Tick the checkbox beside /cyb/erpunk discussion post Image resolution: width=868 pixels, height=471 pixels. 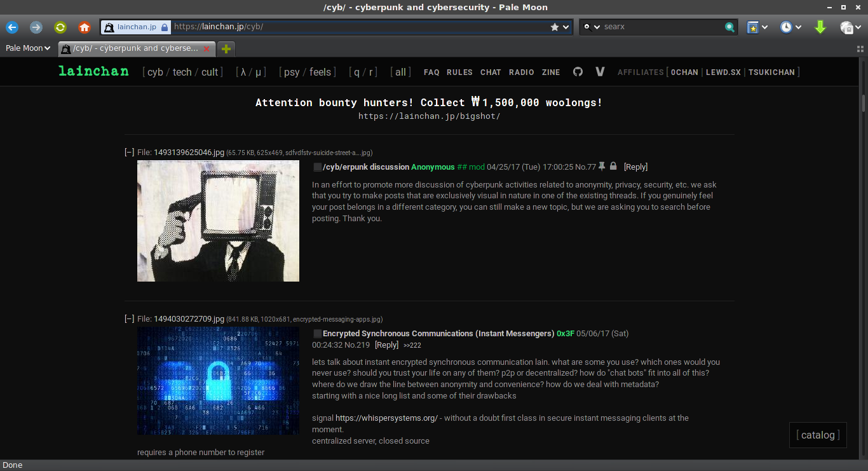317,167
